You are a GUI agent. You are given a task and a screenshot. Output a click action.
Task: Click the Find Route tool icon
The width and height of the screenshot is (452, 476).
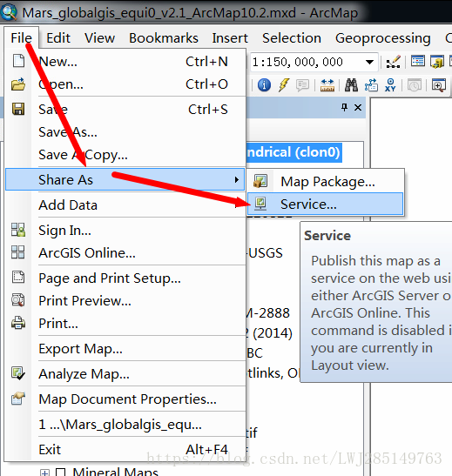coord(371,85)
